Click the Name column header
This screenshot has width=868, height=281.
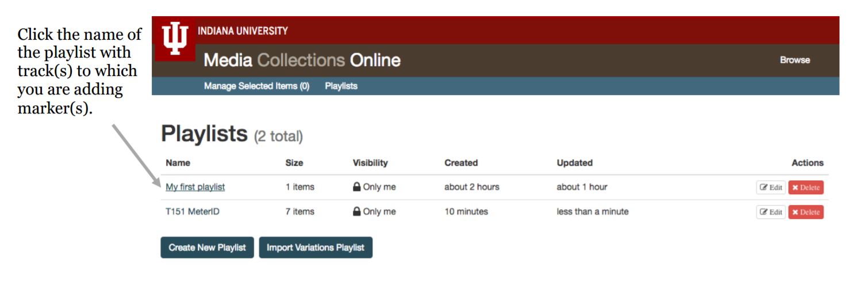tap(178, 163)
